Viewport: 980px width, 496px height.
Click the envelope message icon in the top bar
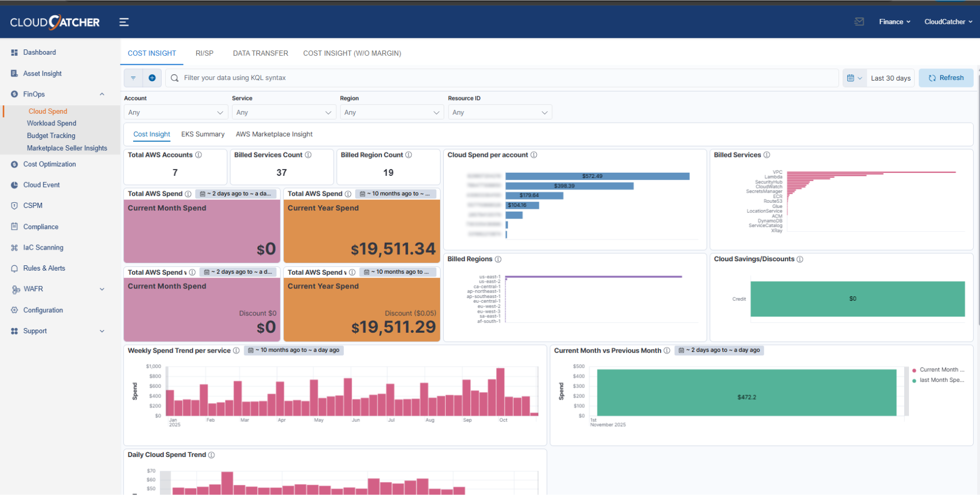point(859,22)
